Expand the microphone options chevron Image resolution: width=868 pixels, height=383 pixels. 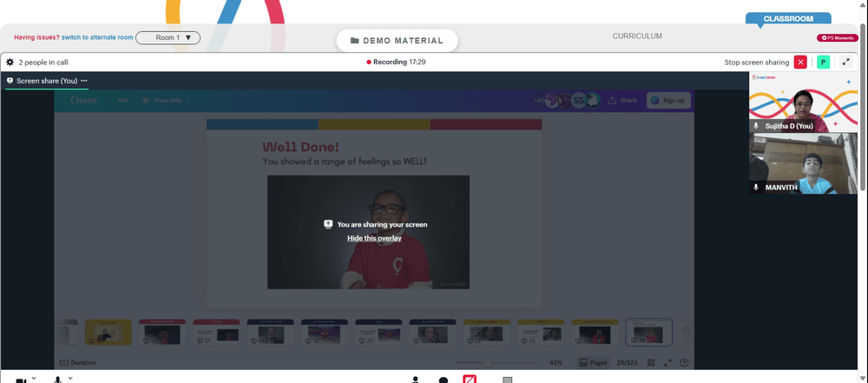coord(70,378)
